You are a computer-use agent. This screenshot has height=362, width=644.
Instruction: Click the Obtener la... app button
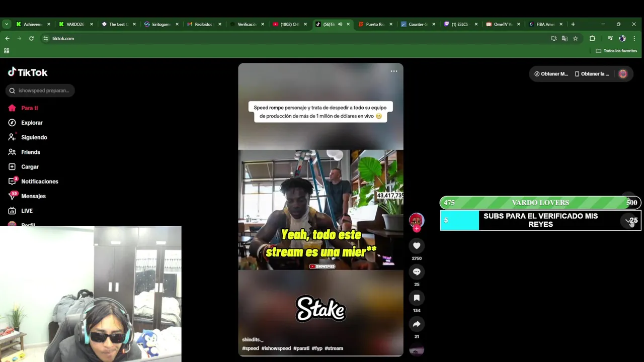592,74
